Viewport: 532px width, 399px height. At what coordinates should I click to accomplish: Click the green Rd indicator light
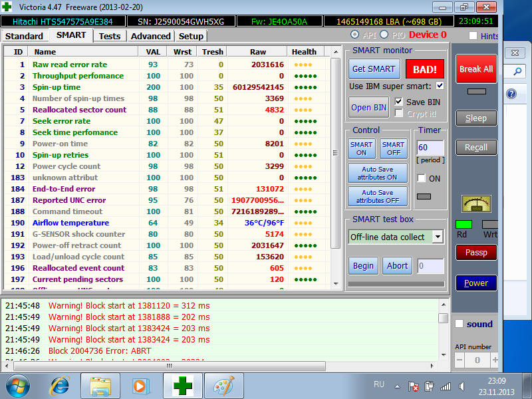coord(464,224)
